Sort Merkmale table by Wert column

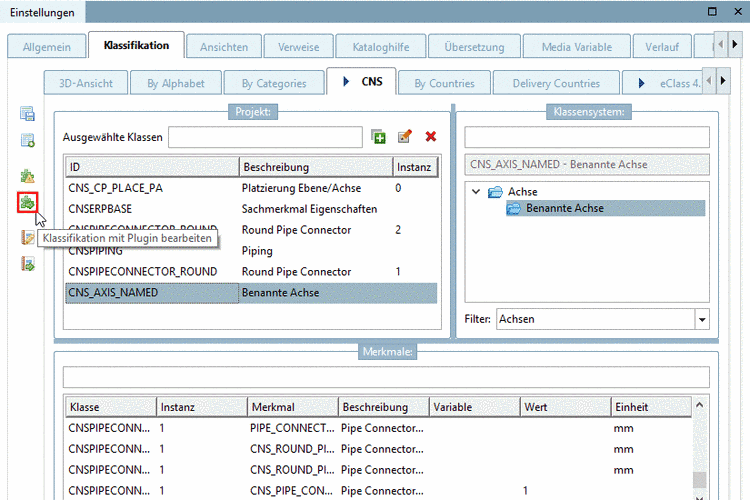tap(565, 407)
